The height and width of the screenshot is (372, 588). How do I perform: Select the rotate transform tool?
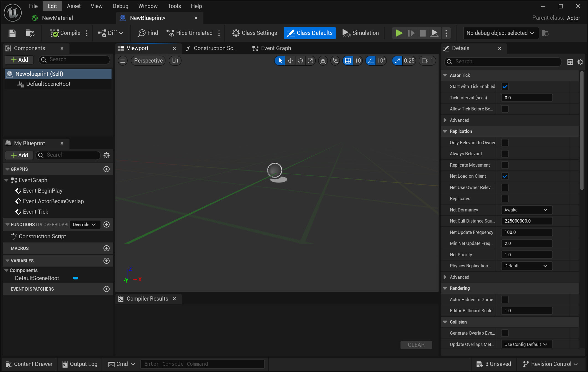(x=300, y=61)
